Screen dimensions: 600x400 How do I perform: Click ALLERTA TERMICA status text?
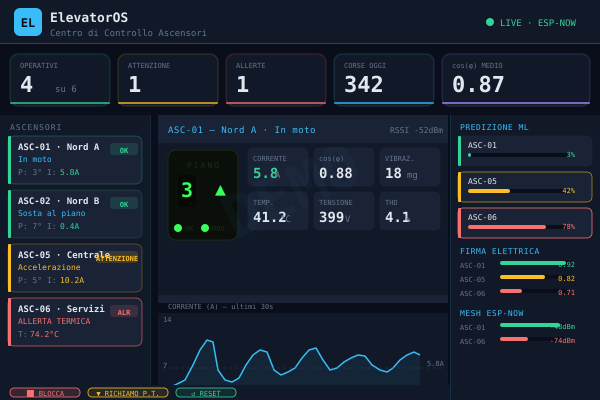tap(54, 321)
